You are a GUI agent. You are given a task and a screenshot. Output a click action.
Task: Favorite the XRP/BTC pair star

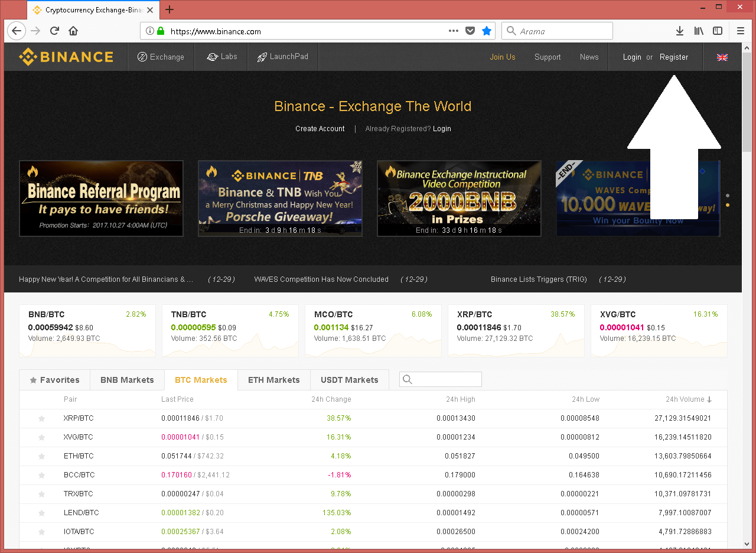click(x=41, y=418)
